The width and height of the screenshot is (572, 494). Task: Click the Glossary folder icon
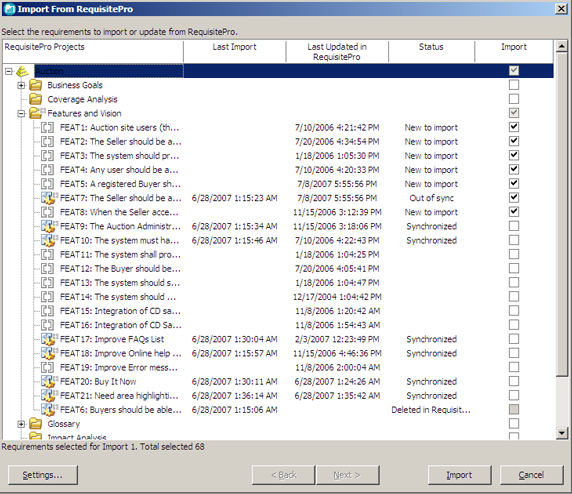[x=35, y=424]
